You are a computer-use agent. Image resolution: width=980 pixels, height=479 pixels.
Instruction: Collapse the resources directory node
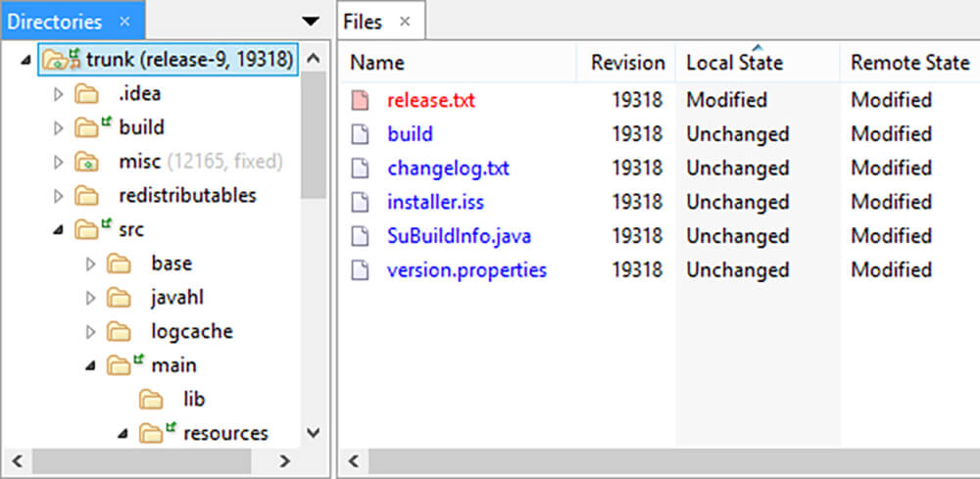tap(123, 434)
